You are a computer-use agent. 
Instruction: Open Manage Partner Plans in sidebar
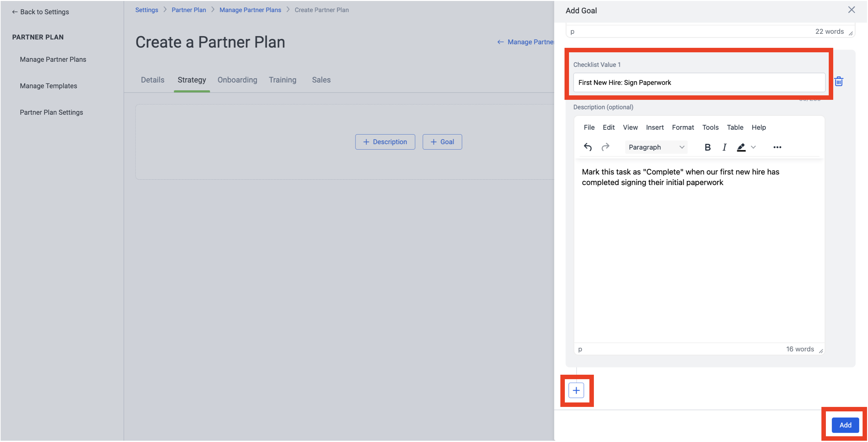pos(53,59)
